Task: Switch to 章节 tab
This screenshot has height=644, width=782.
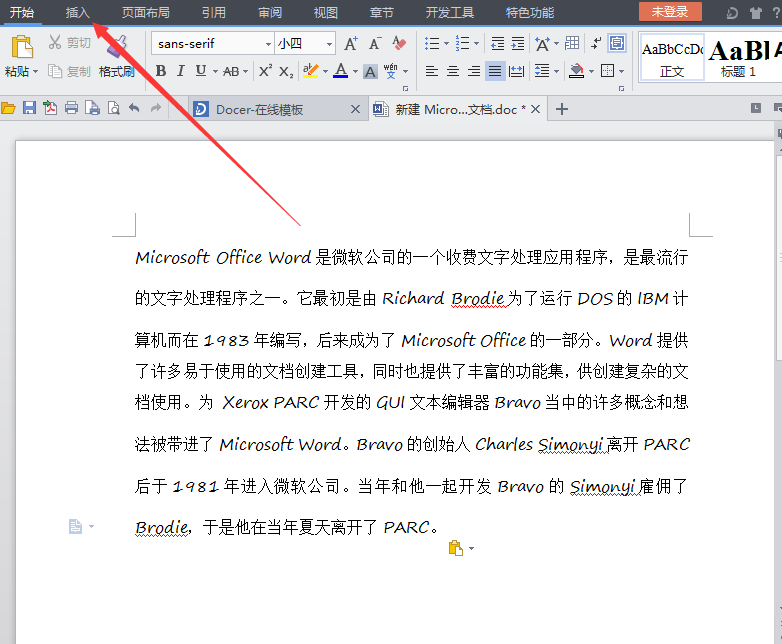Action: (x=382, y=12)
